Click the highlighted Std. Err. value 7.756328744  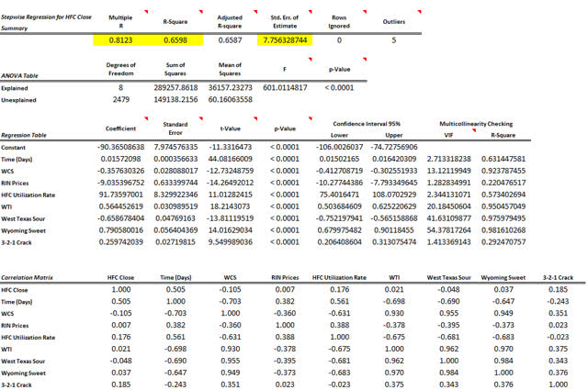[283, 39]
